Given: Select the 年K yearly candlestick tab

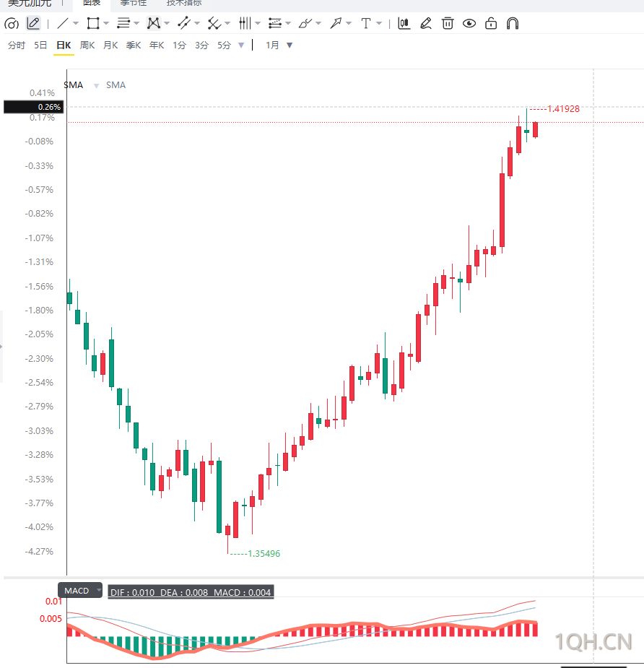Looking at the screenshot, I should pos(157,45).
